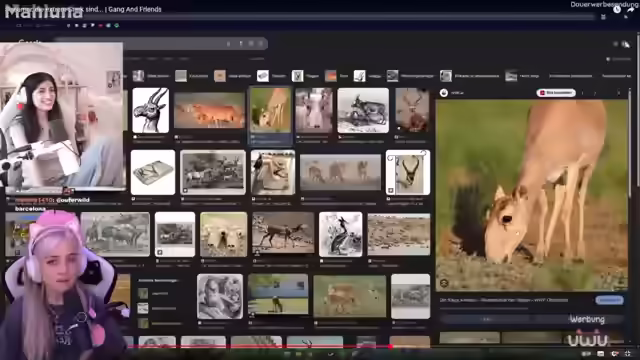Click the source site round logo above the preview
640x360 pixels.
(x=444, y=93)
